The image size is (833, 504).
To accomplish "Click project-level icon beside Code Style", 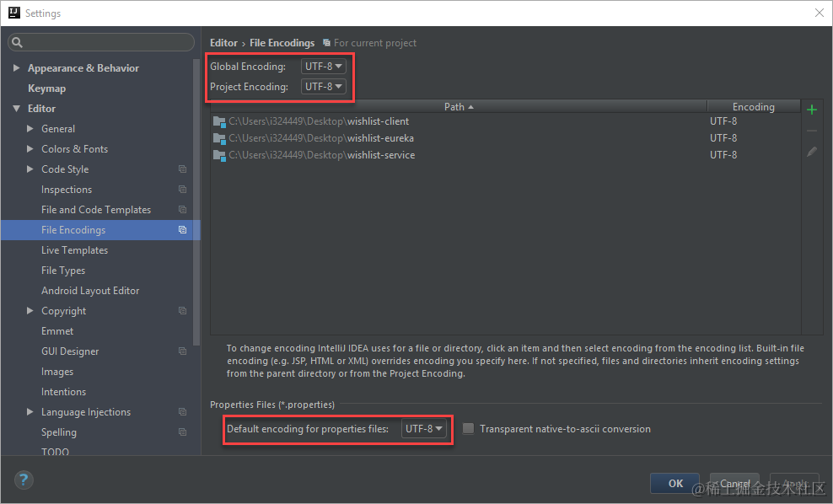I will coord(182,169).
